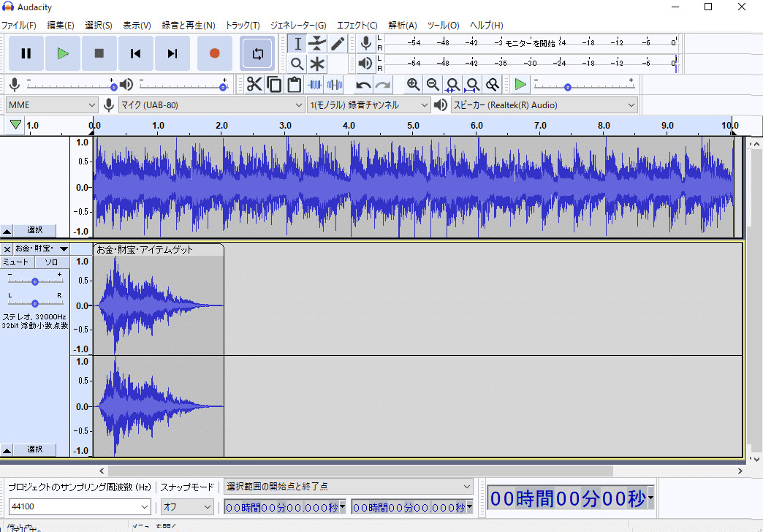
Task: Click the clip title お金・財宝・アイテムゲット
Action: pyautogui.click(x=145, y=250)
